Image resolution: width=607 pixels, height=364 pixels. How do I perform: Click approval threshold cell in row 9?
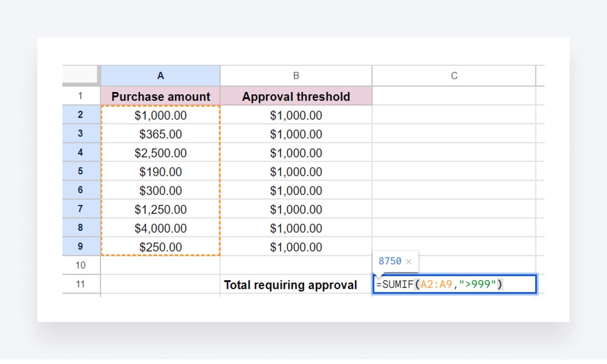(296, 247)
